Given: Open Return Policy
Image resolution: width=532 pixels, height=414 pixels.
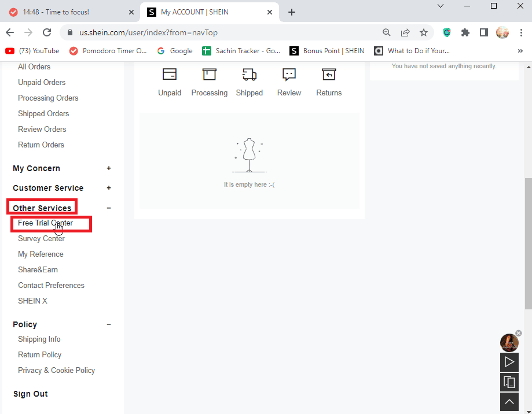Looking at the screenshot, I should click(x=40, y=354).
